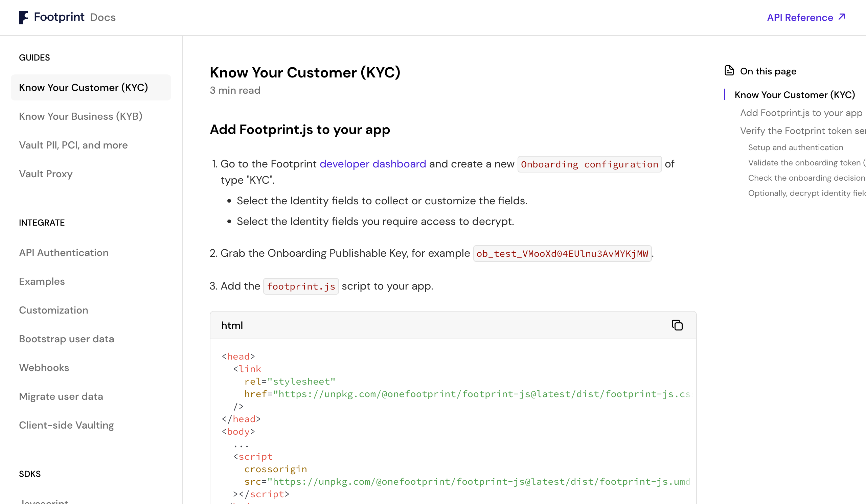Jump to Know Your Customer (KYC) in table of contents
866x504 pixels.
(795, 95)
